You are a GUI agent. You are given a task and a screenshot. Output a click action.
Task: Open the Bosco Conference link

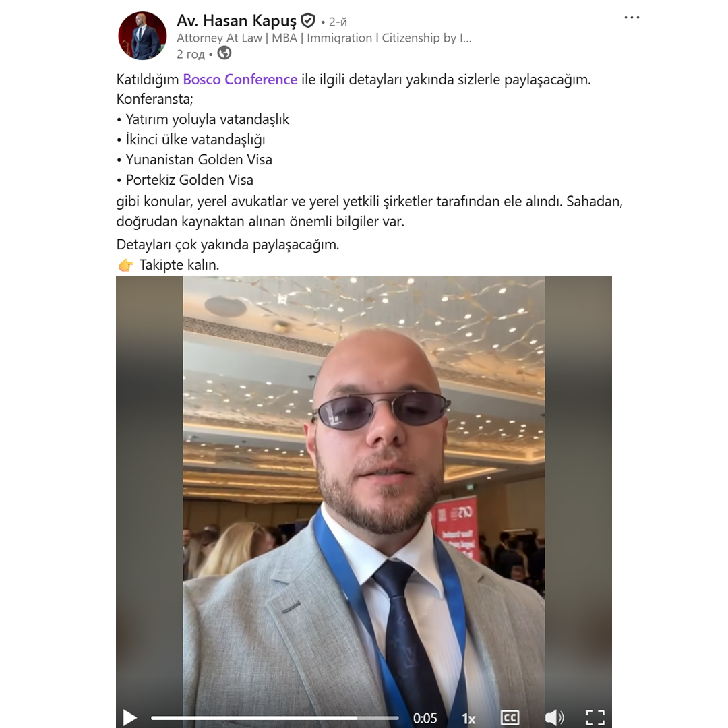(x=240, y=80)
